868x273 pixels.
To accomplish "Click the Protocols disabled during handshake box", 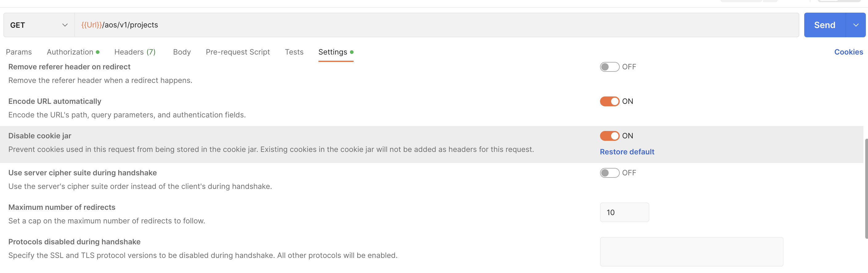I will tap(691, 251).
